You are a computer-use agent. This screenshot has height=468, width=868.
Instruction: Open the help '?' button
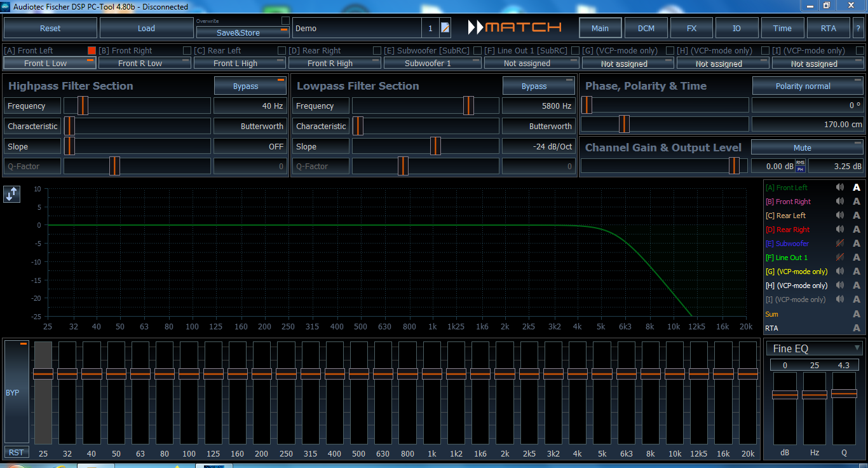pyautogui.click(x=858, y=28)
